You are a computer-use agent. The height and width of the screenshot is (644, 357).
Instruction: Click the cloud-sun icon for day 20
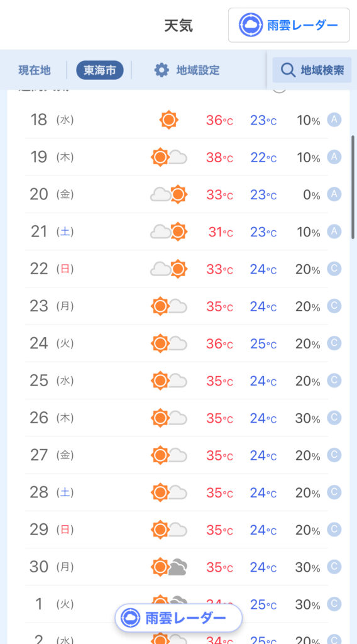point(169,194)
